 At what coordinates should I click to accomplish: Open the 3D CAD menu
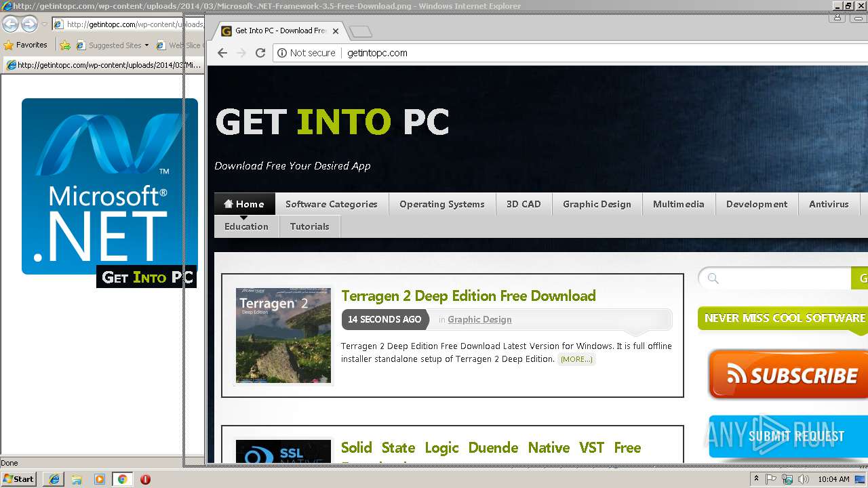click(524, 204)
